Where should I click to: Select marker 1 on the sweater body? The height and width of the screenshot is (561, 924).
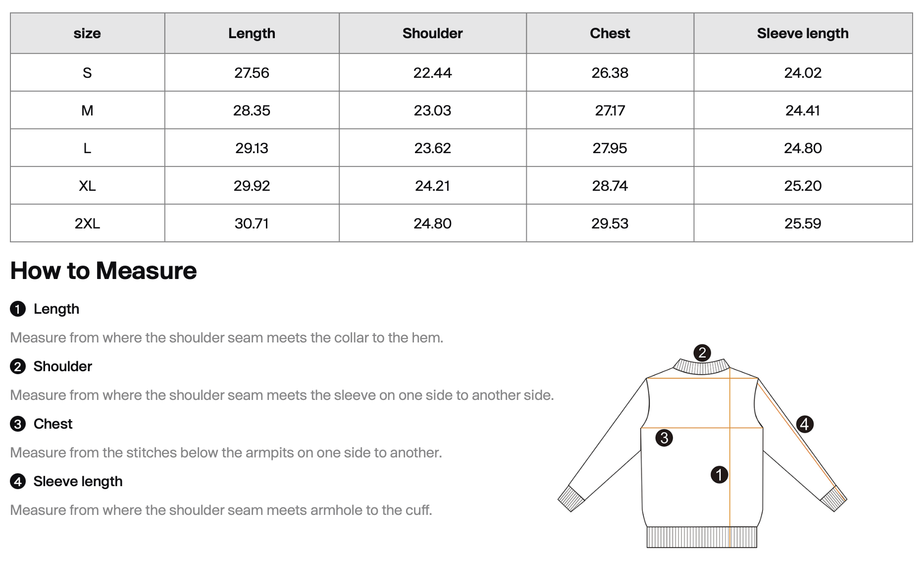(x=719, y=474)
